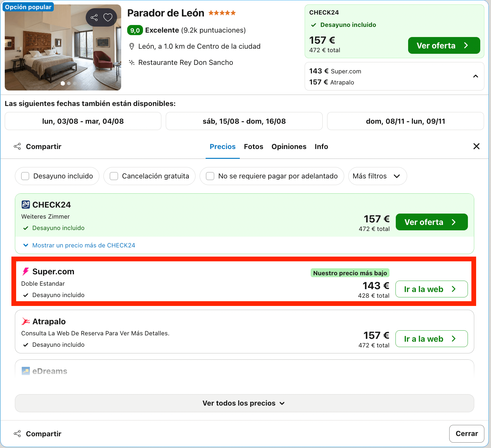This screenshot has height=448, width=491.
Task: Click the second photo carousel dot
Action: tap(69, 83)
